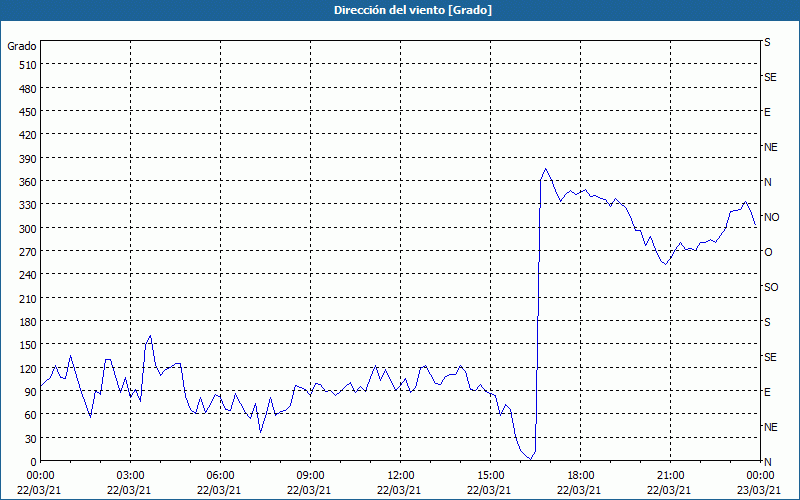
Task: Click the 09:00 time tick label
Action: click(x=310, y=476)
